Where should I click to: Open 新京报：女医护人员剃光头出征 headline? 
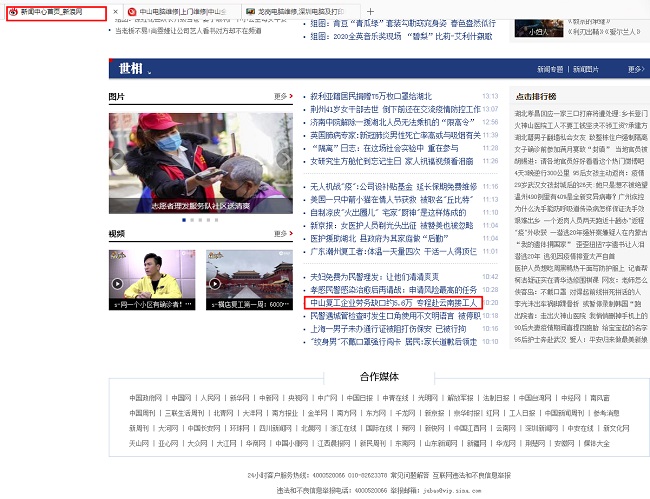coord(392,225)
